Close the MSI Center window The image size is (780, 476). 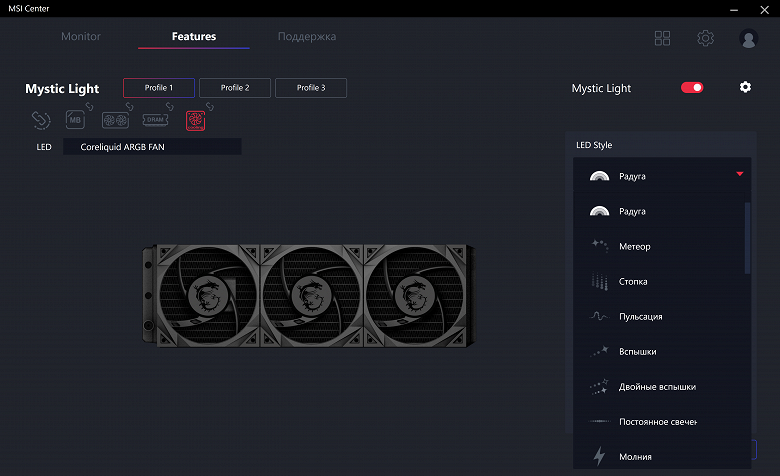point(765,9)
